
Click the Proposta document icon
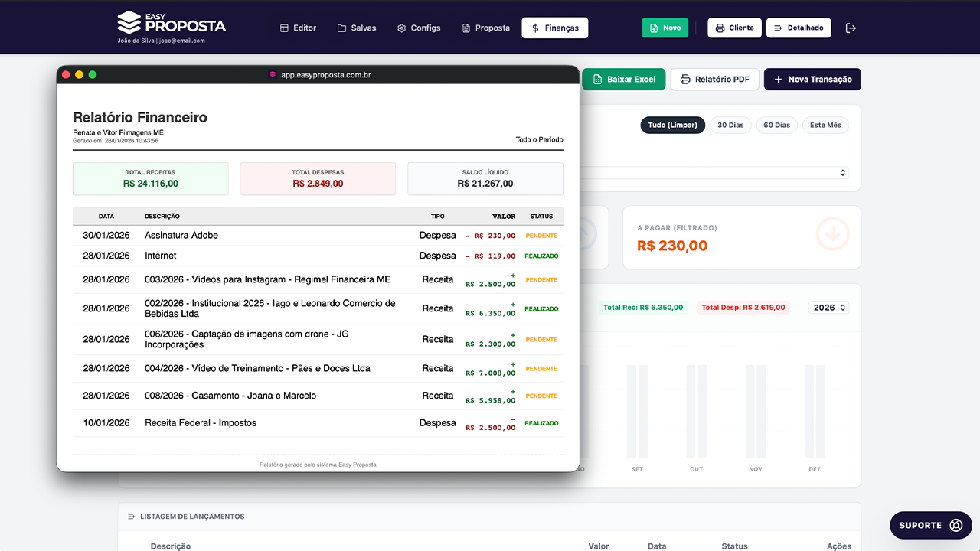465,28
